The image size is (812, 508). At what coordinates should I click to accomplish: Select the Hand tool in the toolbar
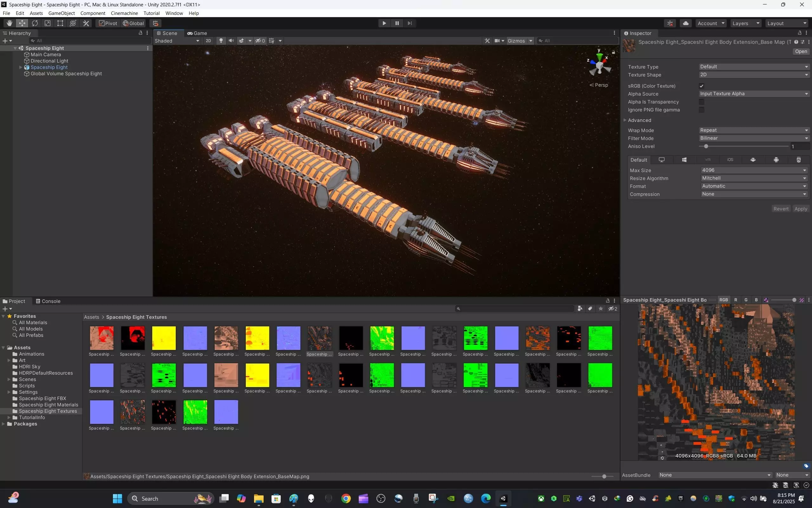tap(10, 23)
